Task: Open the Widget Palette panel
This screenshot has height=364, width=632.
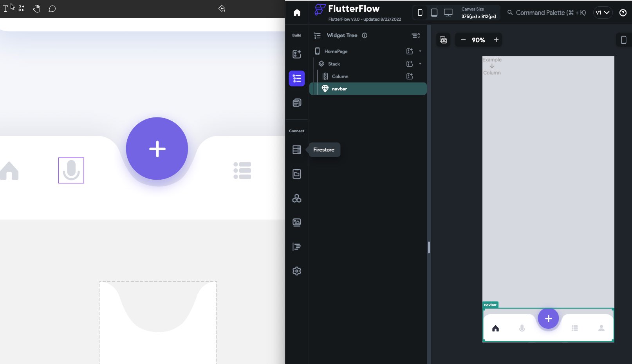Action: 296,54
